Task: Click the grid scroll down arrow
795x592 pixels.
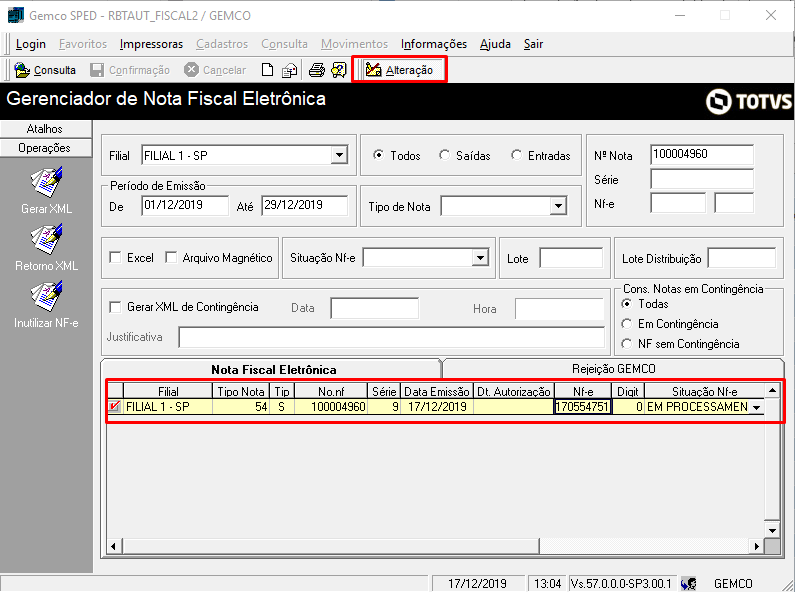Action: (x=772, y=531)
